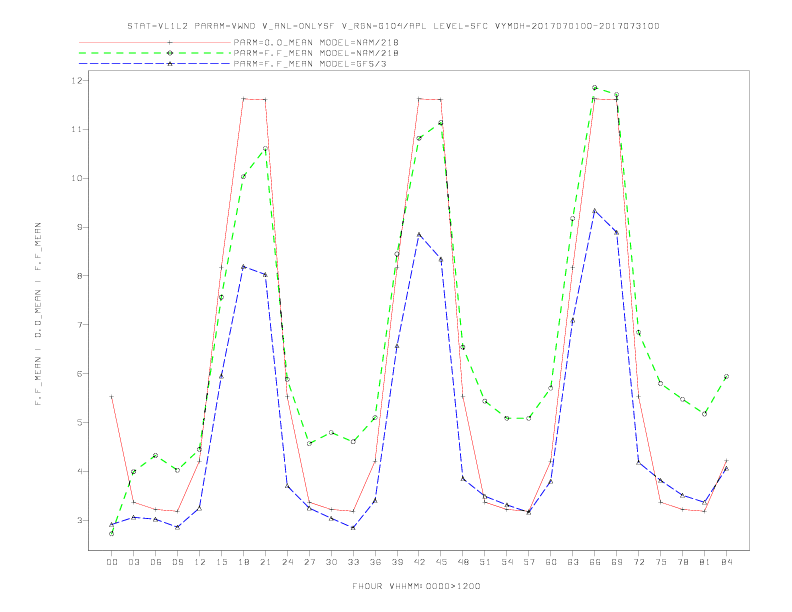Click y-axis tick label 5

tap(80, 422)
